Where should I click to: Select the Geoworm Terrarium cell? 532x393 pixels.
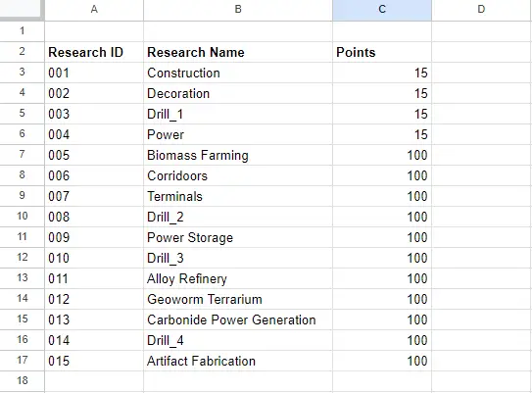tap(238, 299)
